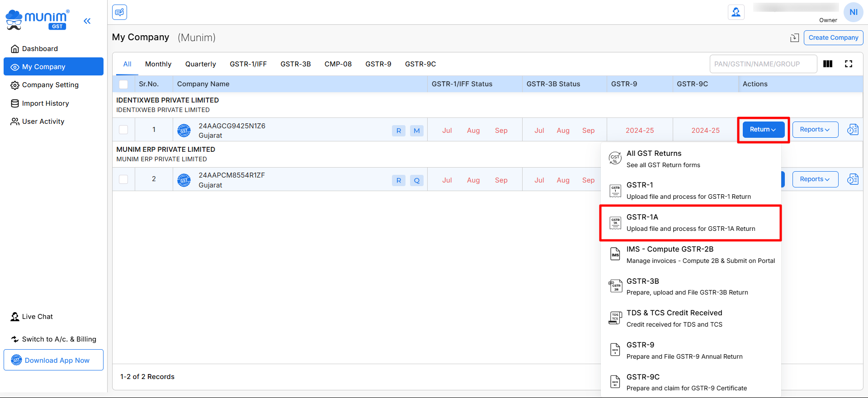Click the Q badge for 24AAPCM8554R1ZF

(x=417, y=180)
